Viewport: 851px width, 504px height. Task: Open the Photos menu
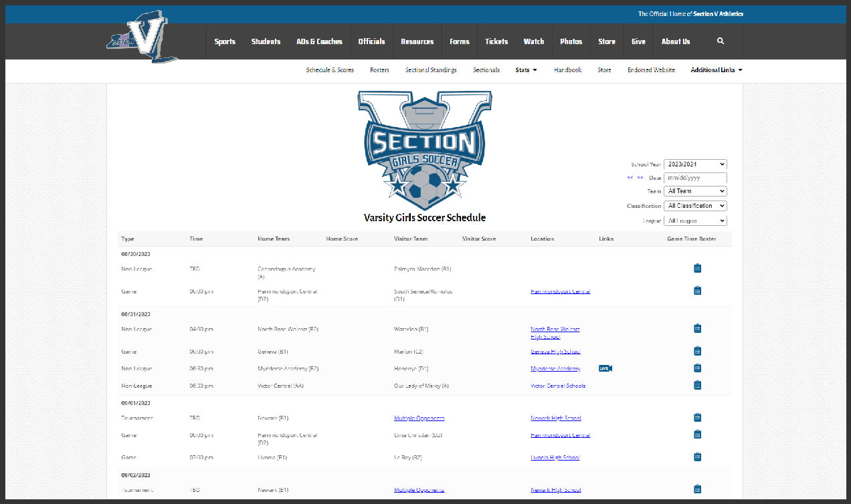571,41
